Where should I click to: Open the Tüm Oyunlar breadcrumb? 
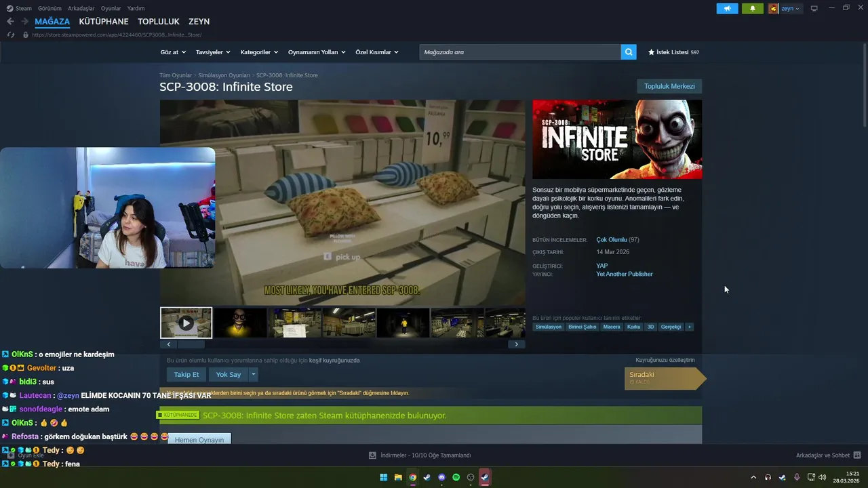click(x=176, y=75)
